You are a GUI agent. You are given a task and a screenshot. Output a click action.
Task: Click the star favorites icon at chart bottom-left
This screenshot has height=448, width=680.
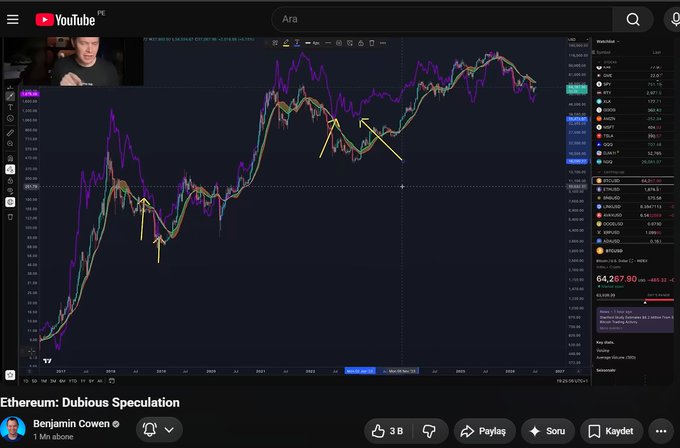pyautogui.click(x=10, y=374)
